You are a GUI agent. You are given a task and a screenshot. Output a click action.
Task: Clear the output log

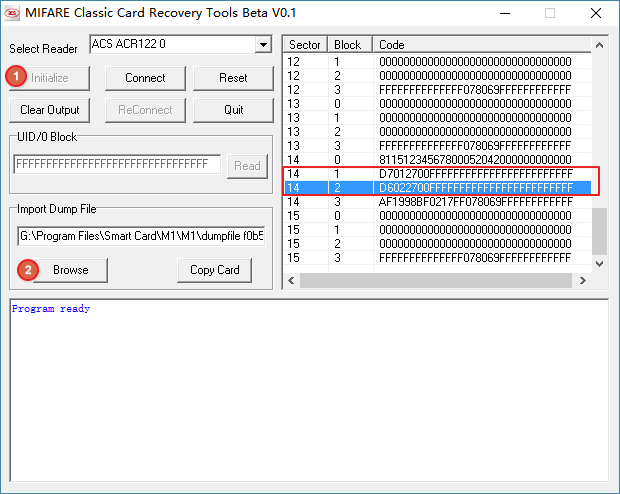(x=50, y=110)
